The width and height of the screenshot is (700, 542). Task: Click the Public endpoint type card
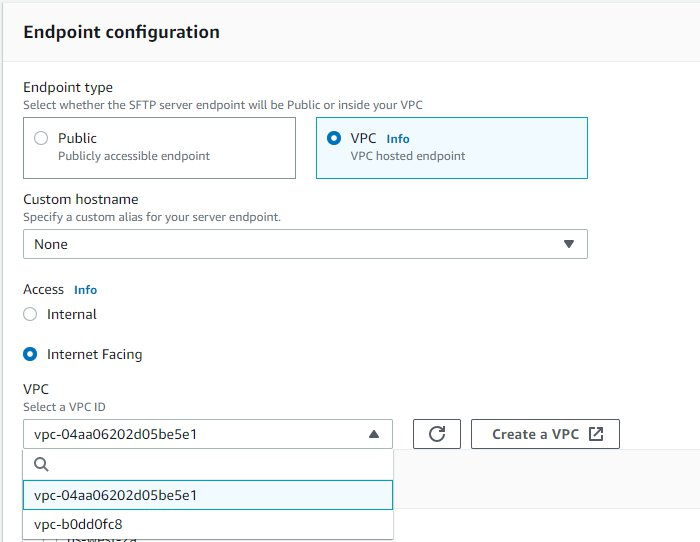pyautogui.click(x=159, y=148)
